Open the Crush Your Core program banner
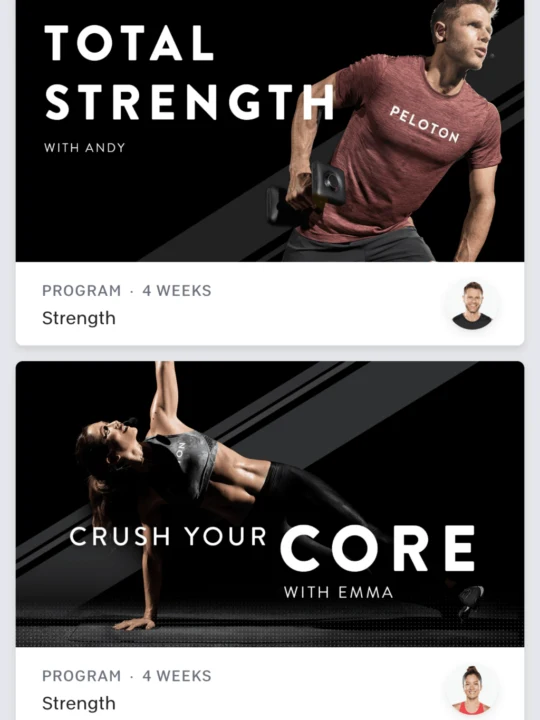Screen dimensions: 540x720 coord(270,504)
